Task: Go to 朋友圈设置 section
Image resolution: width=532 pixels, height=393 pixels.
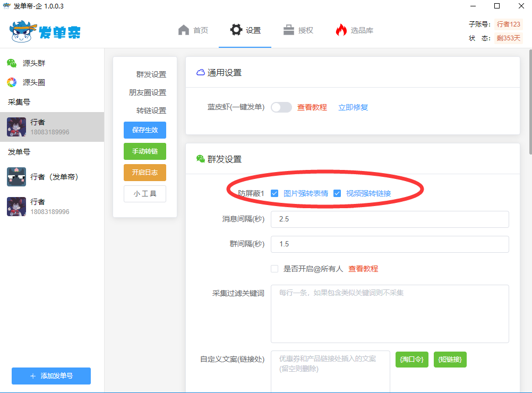Action: coord(148,92)
